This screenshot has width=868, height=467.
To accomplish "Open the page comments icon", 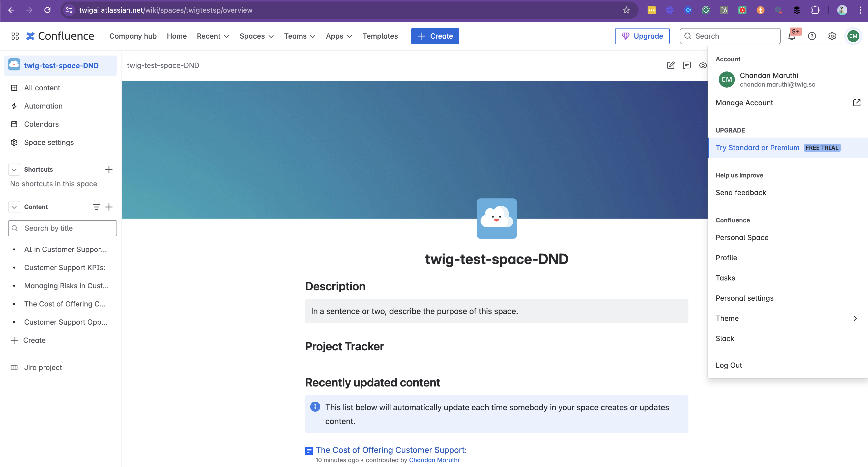I will [x=686, y=65].
